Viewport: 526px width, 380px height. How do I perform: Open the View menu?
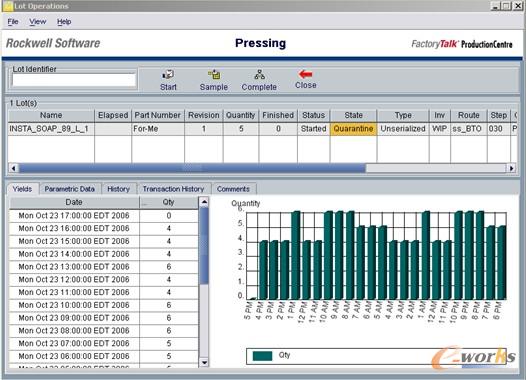coord(37,22)
